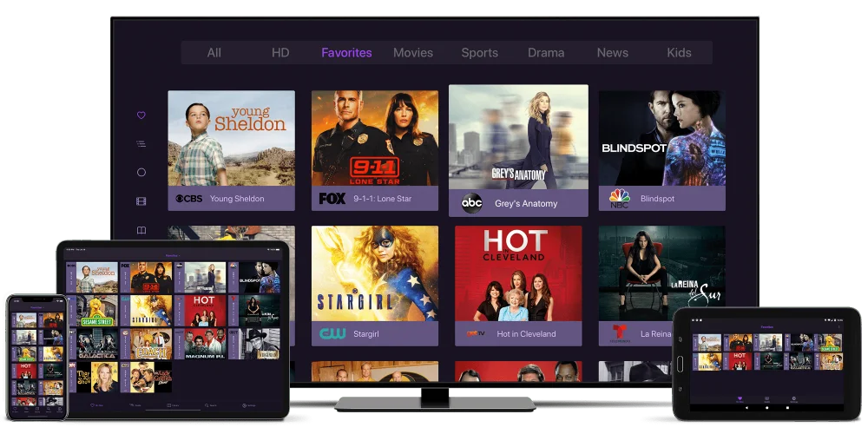Select the Settings gear on Android tablet
This screenshot has height=434, width=868.
click(794, 399)
